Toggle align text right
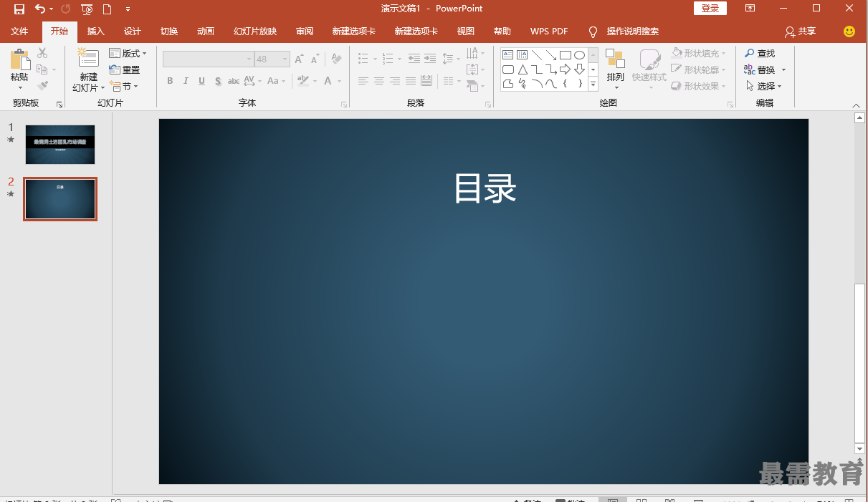868x502 pixels. [x=395, y=81]
